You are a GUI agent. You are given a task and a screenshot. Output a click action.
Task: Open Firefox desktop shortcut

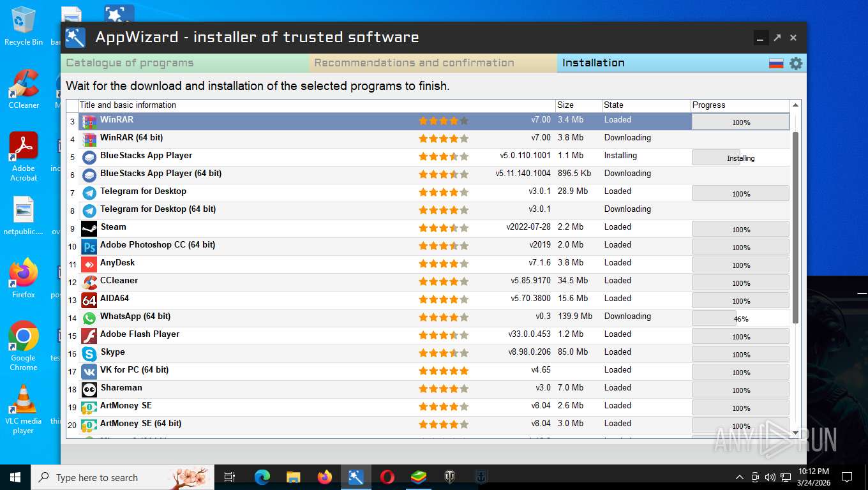[24, 278]
